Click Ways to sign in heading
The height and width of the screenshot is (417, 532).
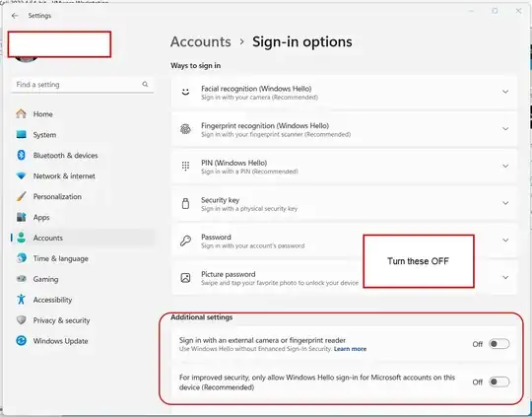pyautogui.click(x=195, y=65)
